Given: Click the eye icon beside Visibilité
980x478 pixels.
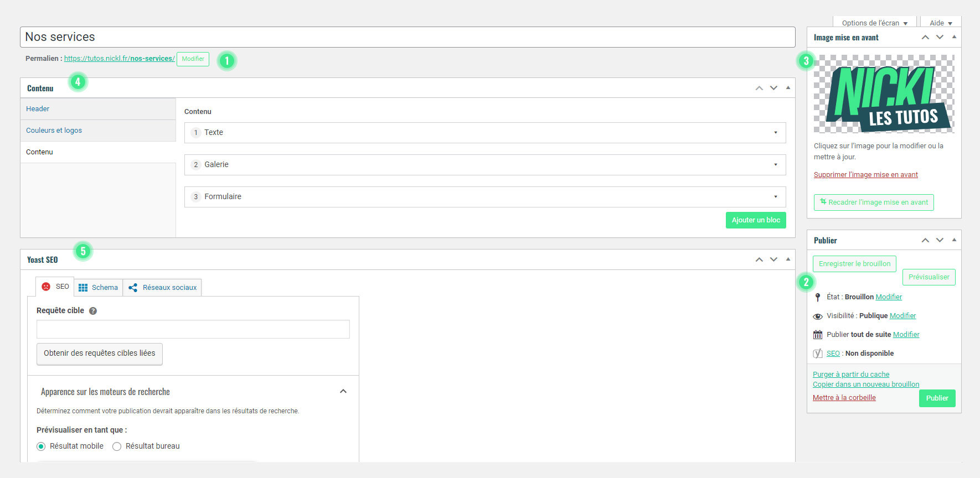Looking at the screenshot, I should pyautogui.click(x=818, y=316).
